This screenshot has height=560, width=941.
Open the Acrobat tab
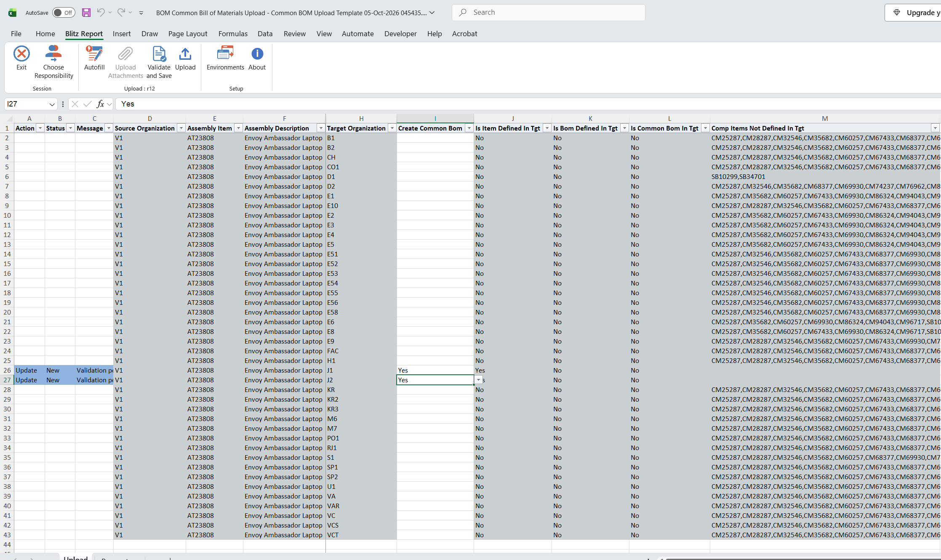(x=464, y=34)
